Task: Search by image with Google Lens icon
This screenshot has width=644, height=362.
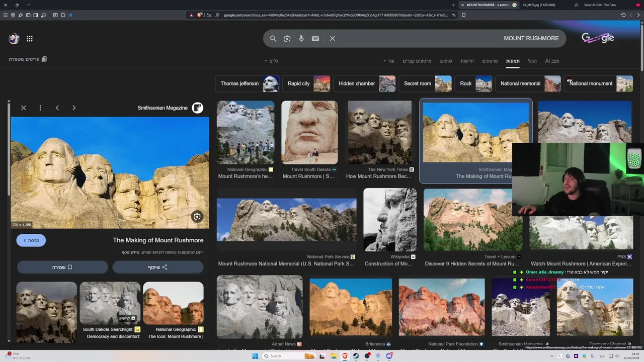Action: pyautogui.click(x=287, y=38)
